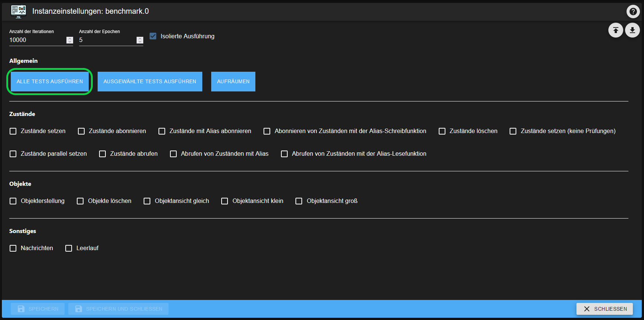Click the Speichern button
Image resolution: width=644 pixels, height=320 pixels.
point(37,309)
